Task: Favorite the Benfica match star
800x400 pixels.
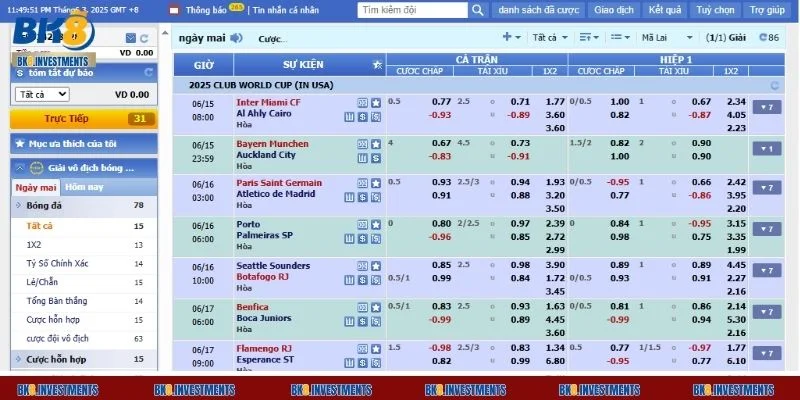Action: click(x=376, y=307)
